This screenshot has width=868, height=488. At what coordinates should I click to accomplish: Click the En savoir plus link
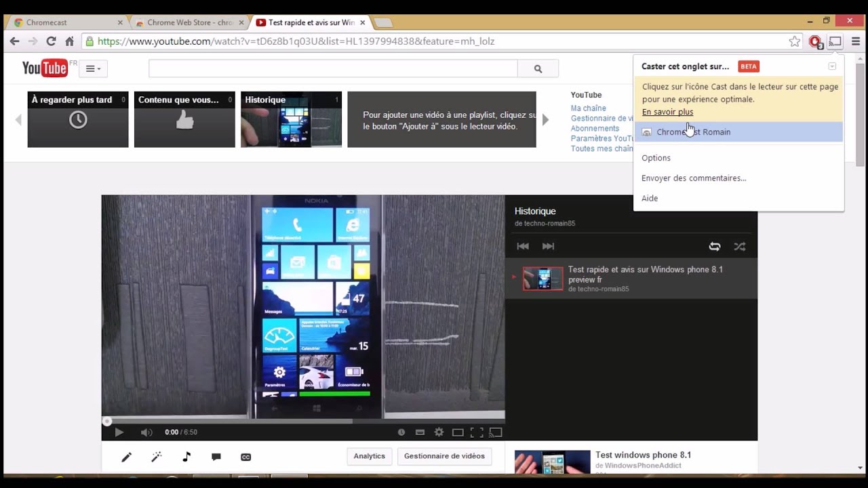click(x=667, y=112)
